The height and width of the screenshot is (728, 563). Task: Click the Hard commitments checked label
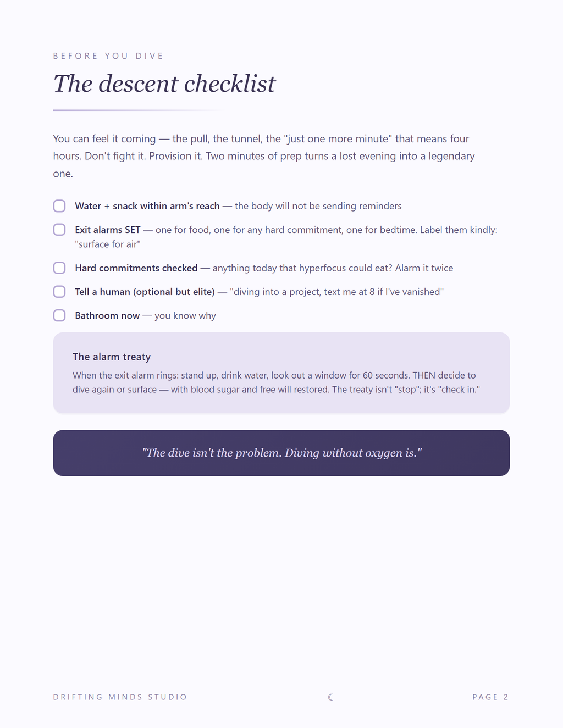136,268
